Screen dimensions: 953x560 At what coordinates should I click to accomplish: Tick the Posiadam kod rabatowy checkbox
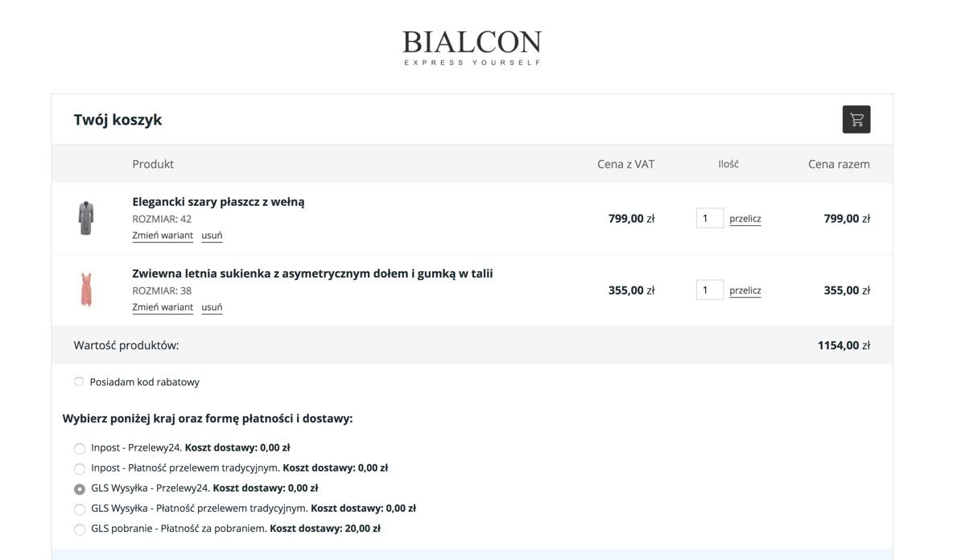(x=79, y=381)
